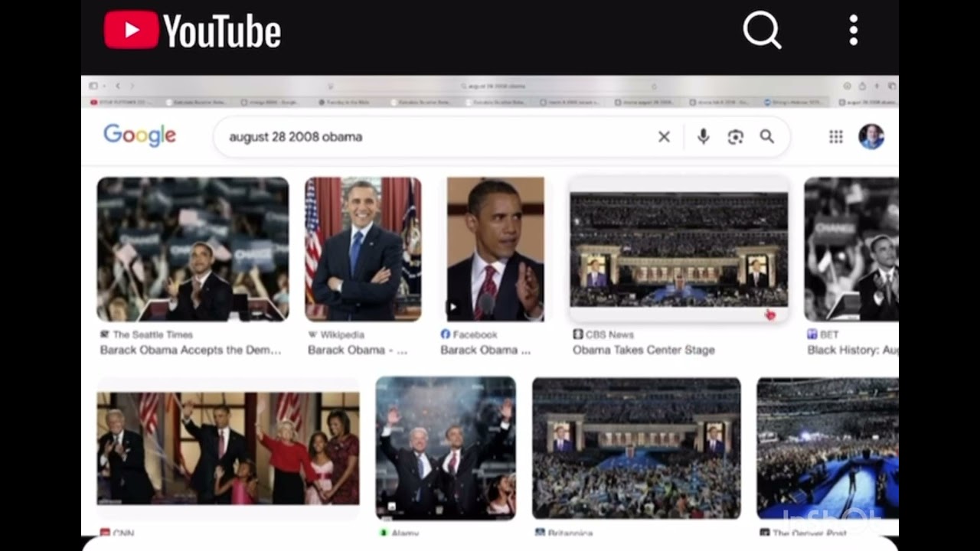Submit search using Google's magnifier icon
Image resolution: width=980 pixels, height=551 pixels.
click(x=766, y=137)
